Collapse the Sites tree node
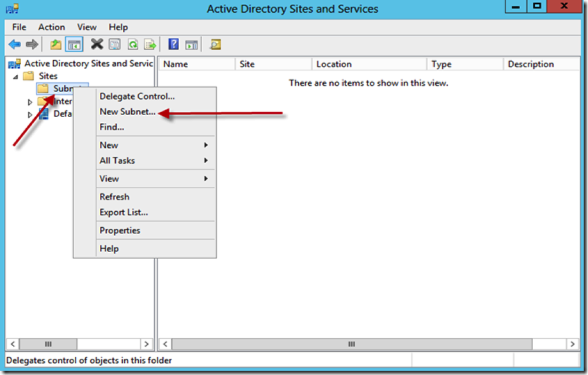 click(x=16, y=77)
